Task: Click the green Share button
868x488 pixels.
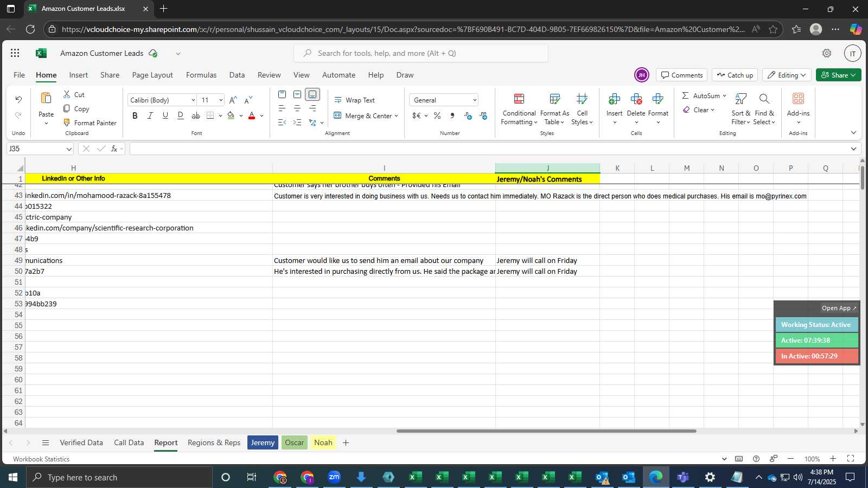Action: (x=838, y=75)
